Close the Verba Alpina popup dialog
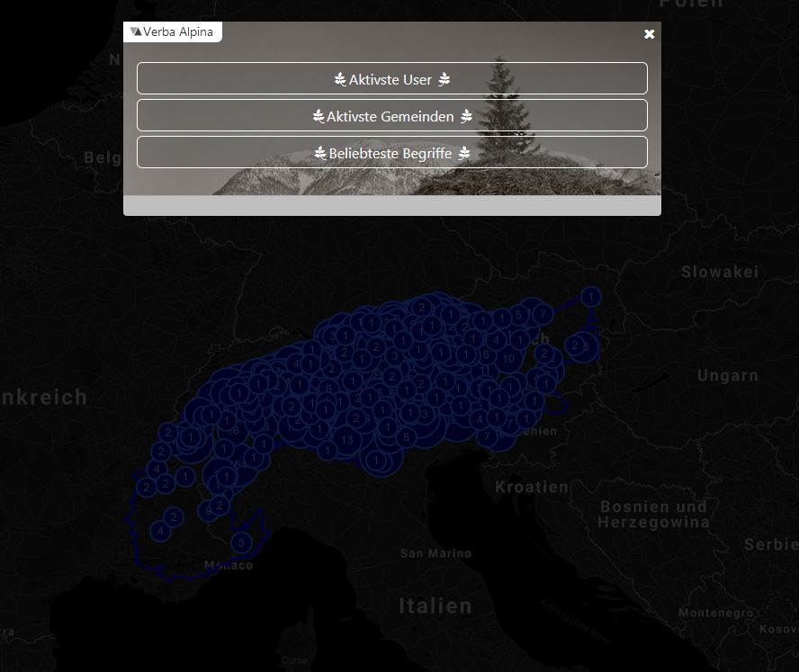The height and width of the screenshot is (672, 799). coord(649,34)
